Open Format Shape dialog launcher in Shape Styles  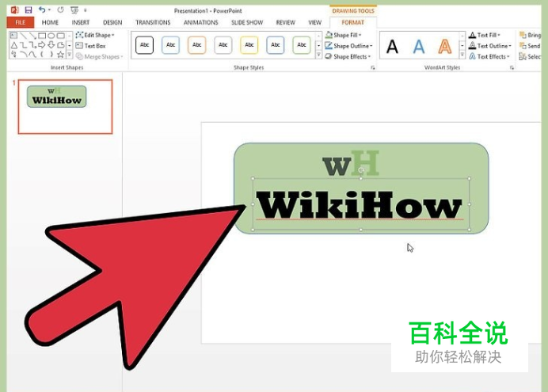[x=372, y=68]
